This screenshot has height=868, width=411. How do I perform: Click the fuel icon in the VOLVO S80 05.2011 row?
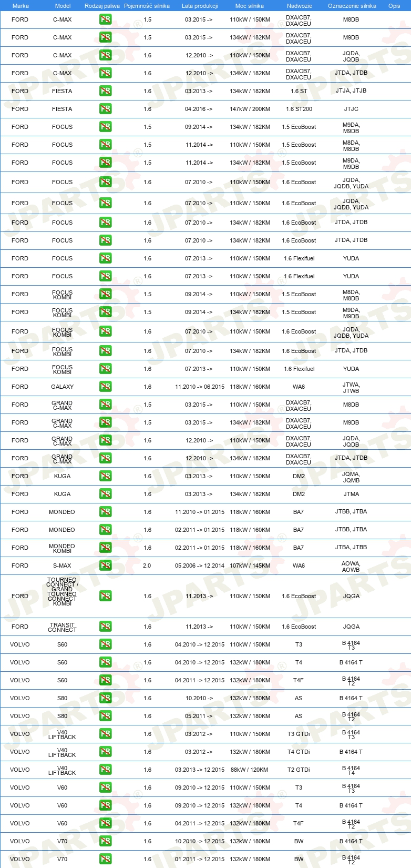(x=106, y=716)
